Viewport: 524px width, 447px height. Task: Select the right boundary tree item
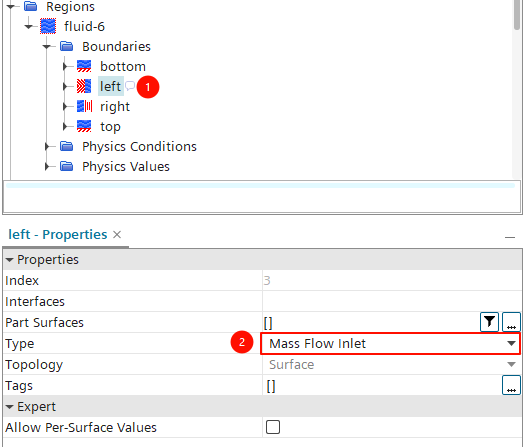click(x=115, y=107)
